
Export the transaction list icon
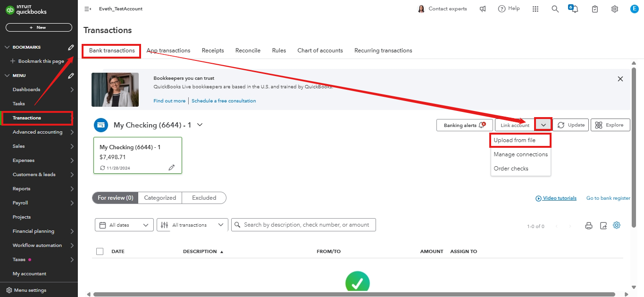coord(603,226)
